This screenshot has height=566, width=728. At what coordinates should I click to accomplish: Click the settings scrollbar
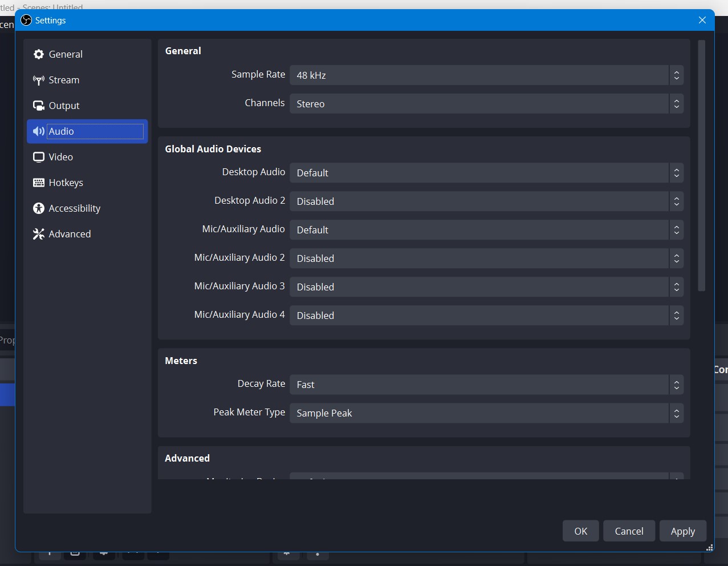coord(700,165)
